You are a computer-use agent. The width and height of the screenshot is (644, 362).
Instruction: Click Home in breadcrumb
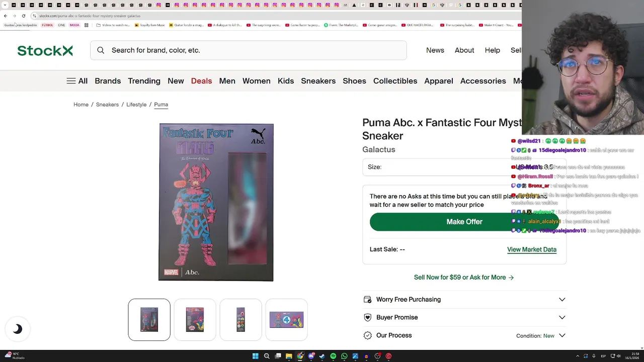tap(81, 105)
